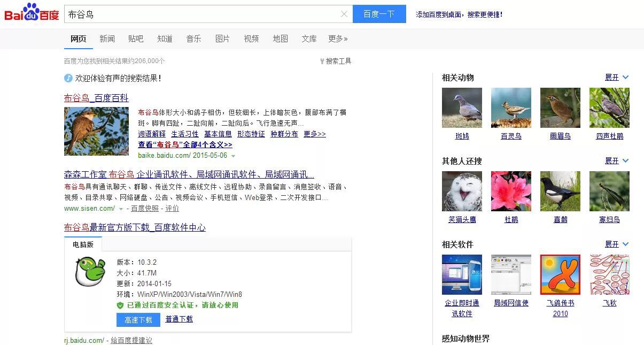The width and height of the screenshot is (644, 345).
Task: Open the 基本信息 sub-link
Action: [218, 134]
